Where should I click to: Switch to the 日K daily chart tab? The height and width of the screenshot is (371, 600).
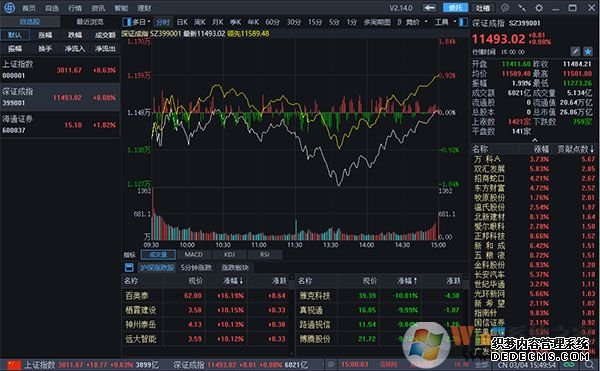(182, 22)
